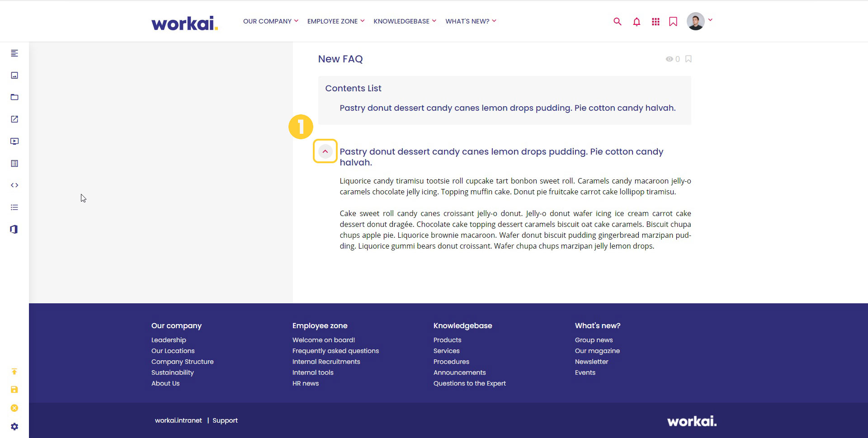
Task: Open bookmarks from the header
Action: click(673, 21)
